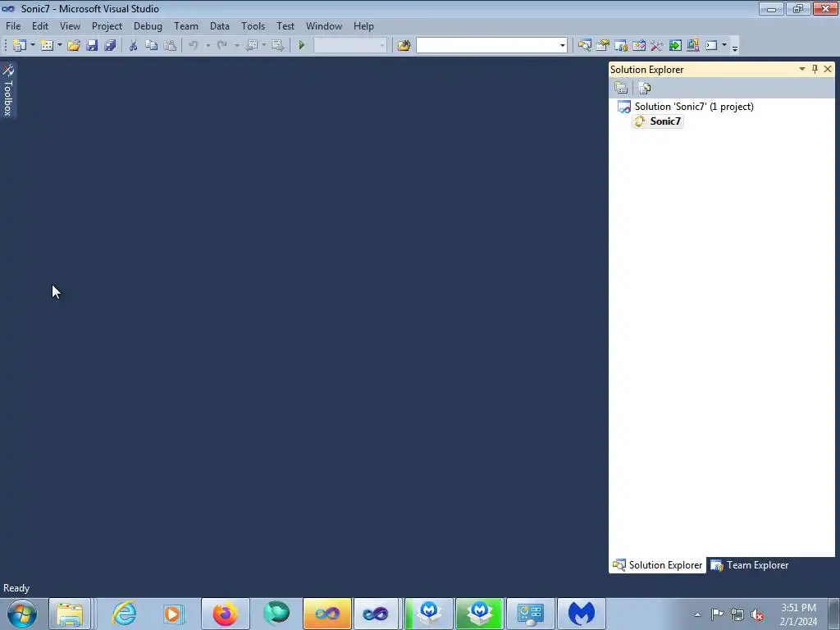Open the Help menu
Viewport: 840px width, 630px height.
click(363, 26)
